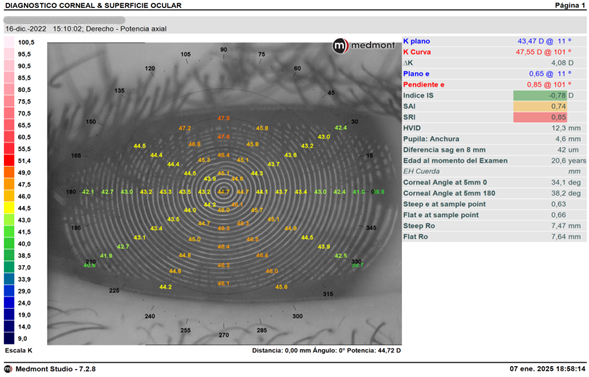Image resolution: width=589 pixels, height=377 pixels.
Task: Click the green 40,0 scale swatch
Action: click(9, 244)
